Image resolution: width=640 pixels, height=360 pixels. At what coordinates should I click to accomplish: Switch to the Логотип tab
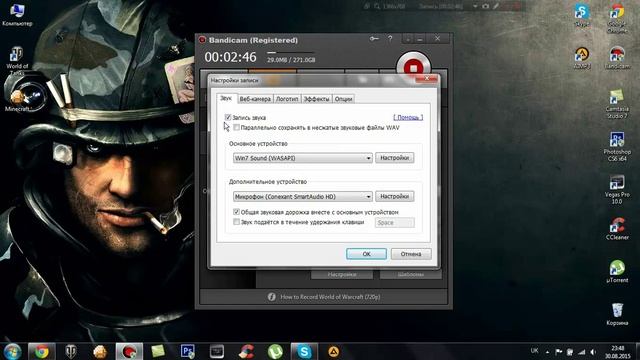287,99
